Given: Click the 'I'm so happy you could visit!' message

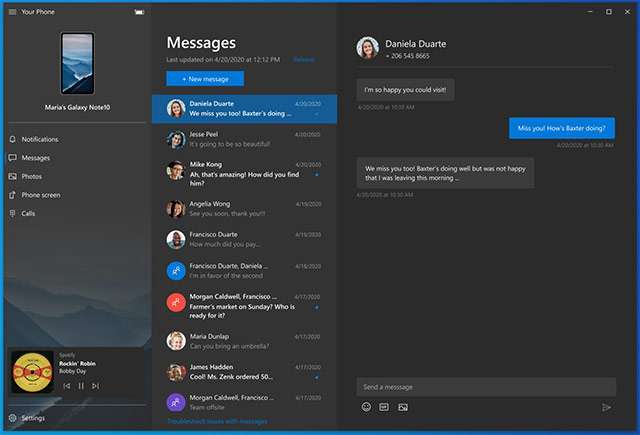Looking at the screenshot, I should [405, 90].
